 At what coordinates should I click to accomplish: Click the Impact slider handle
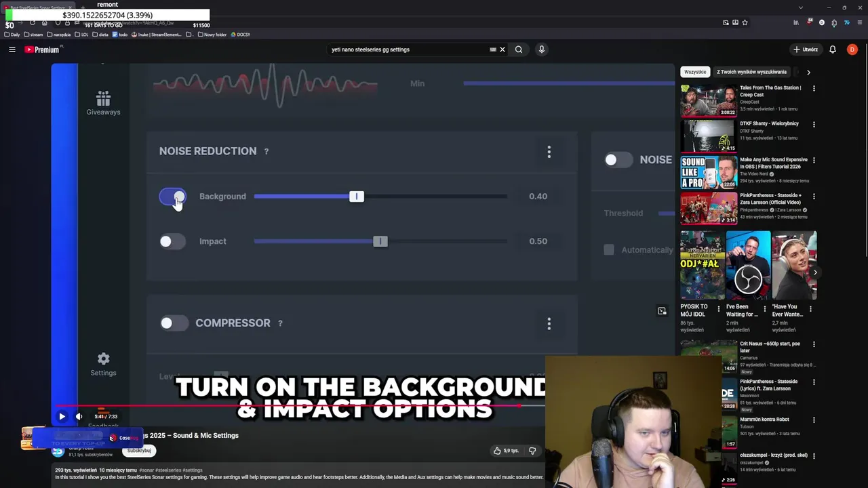click(380, 241)
